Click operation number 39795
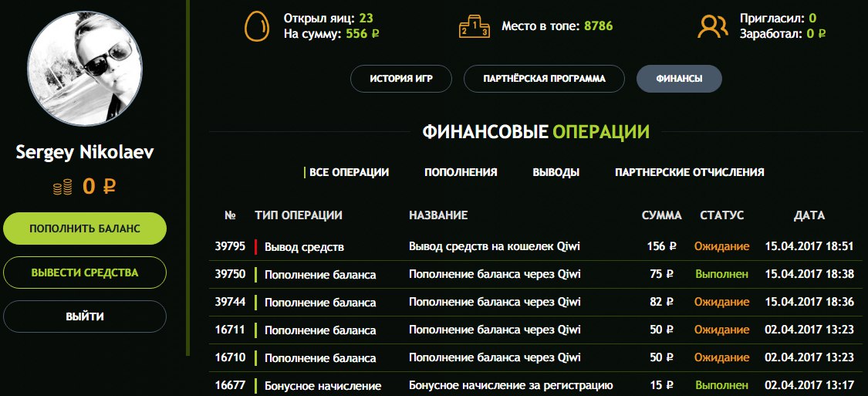 [230, 246]
